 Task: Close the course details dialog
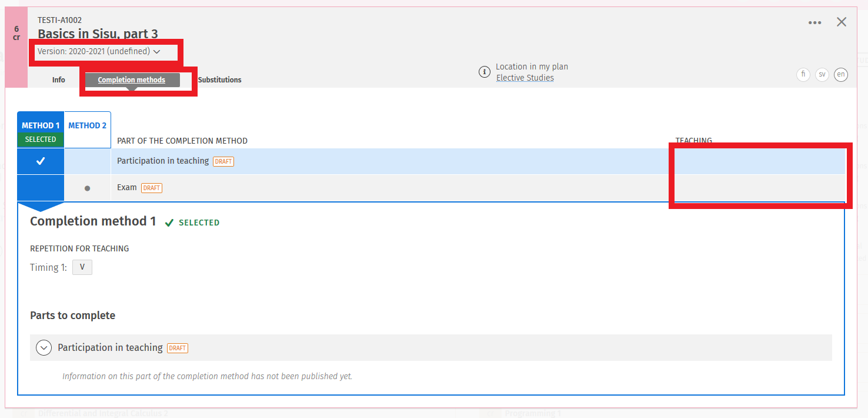(x=842, y=22)
